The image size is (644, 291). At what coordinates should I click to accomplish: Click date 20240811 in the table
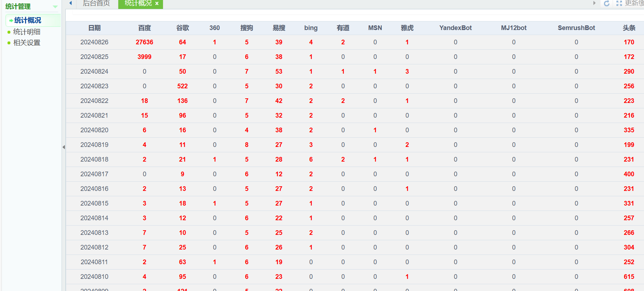(94, 262)
